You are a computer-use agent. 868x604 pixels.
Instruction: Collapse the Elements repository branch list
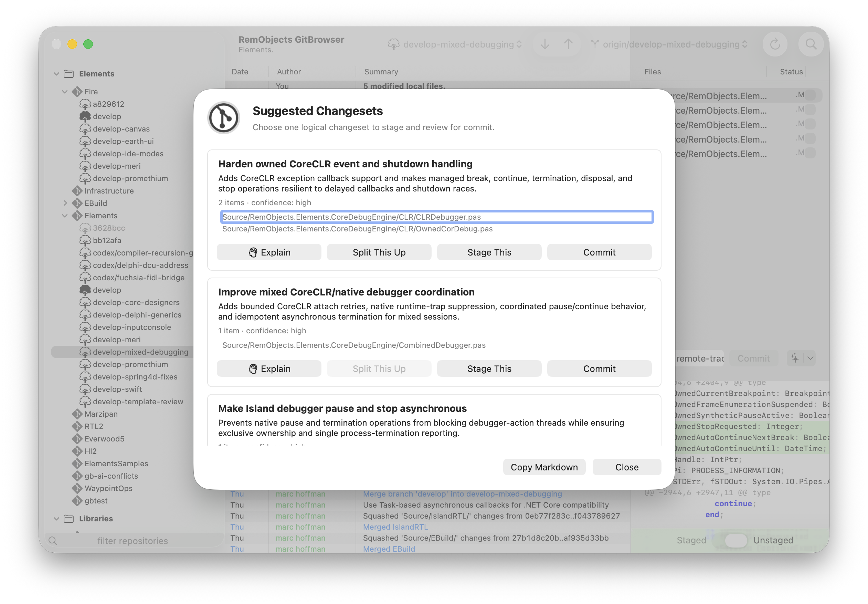[x=65, y=216]
